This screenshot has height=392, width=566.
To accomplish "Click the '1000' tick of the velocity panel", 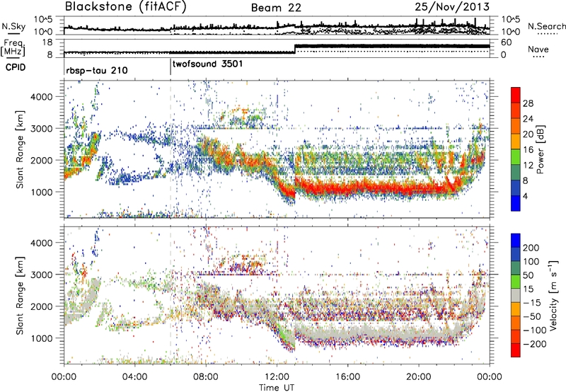I will 42,338.
